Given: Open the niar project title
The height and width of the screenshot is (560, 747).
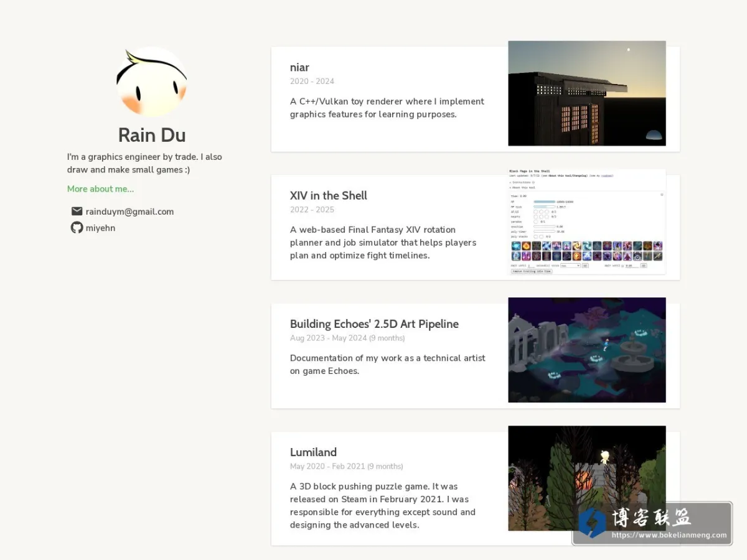Looking at the screenshot, I should point(299,67).
